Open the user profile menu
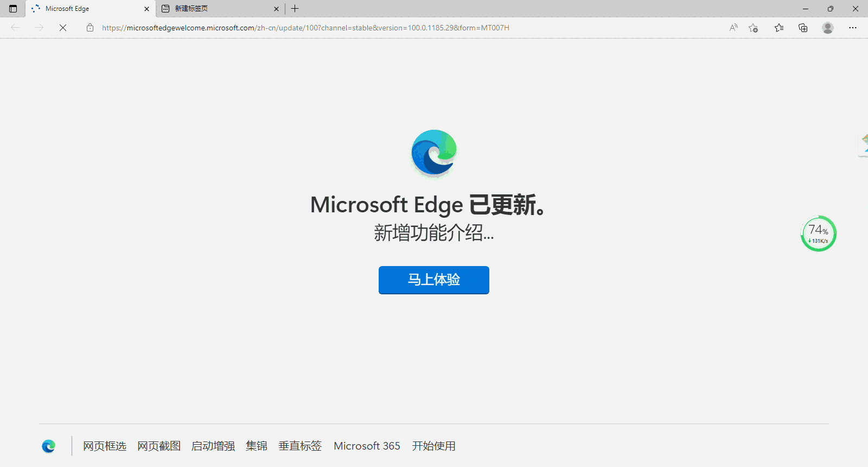Screen dimensions: 868x467 pyautogui.click(x=827, y=28)
